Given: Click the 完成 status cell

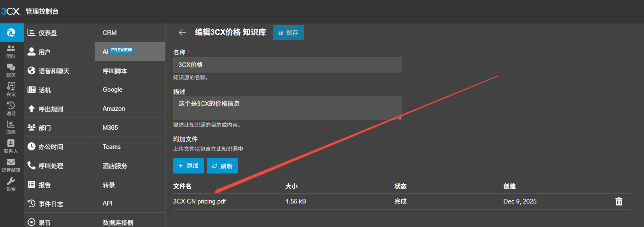Looking at the screenshot, I should pos(400,201).
